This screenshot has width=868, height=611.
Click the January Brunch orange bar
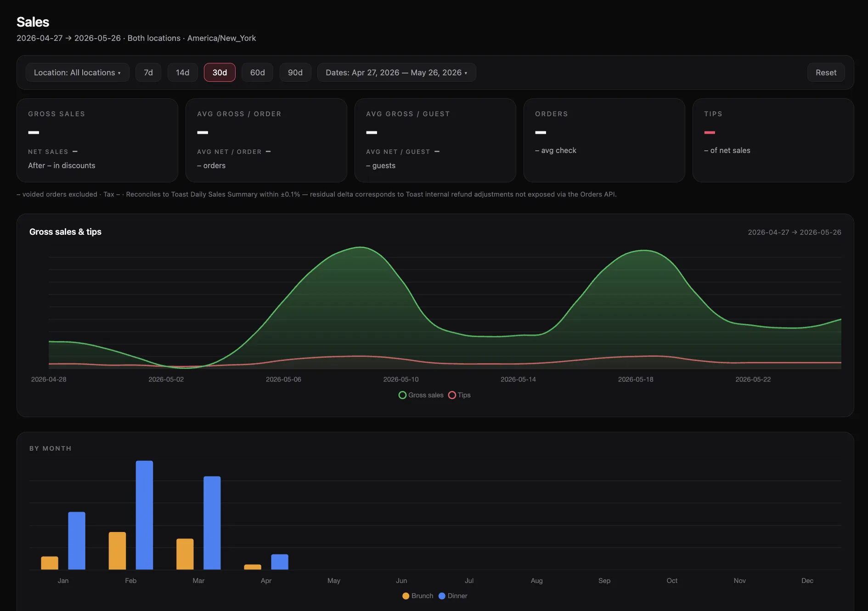(50, 563)
